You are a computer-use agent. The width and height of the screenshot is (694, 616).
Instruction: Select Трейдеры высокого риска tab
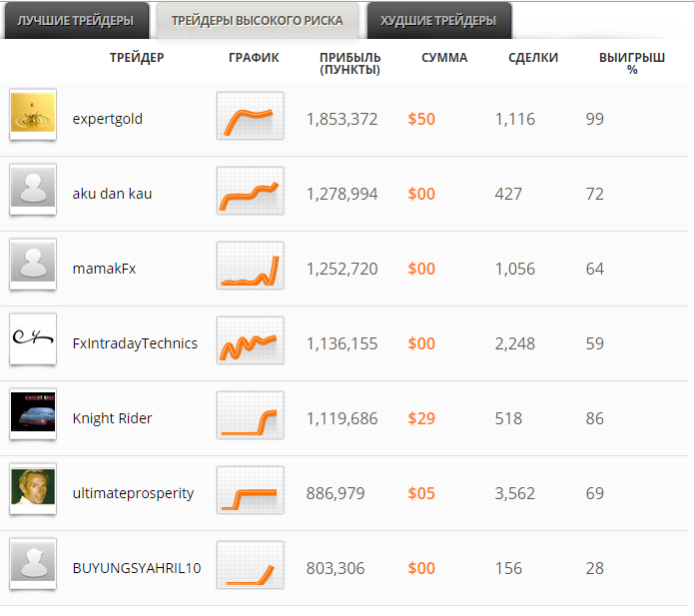click(x=257, y=21)
